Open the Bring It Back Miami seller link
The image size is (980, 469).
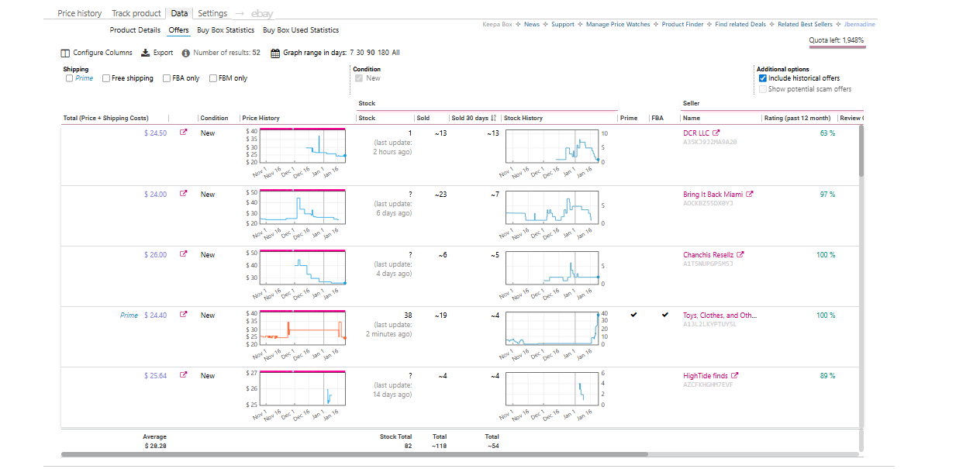pos(713,195)
